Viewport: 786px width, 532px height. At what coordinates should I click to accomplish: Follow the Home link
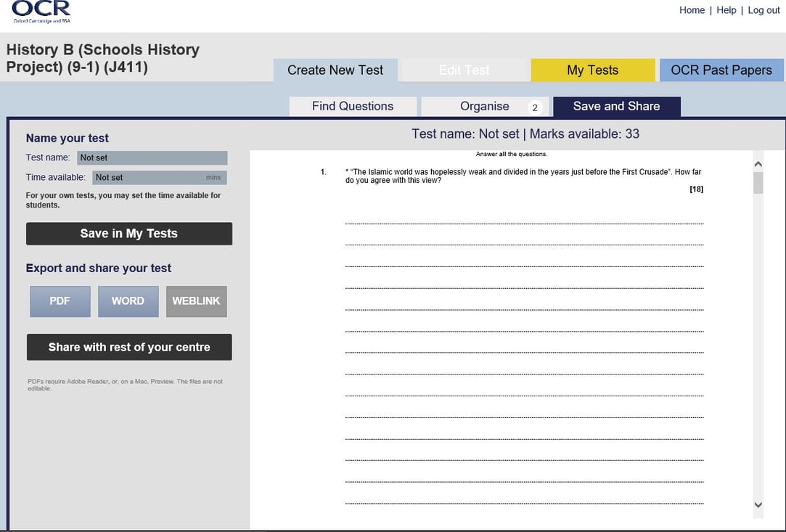tap(692, 10)
